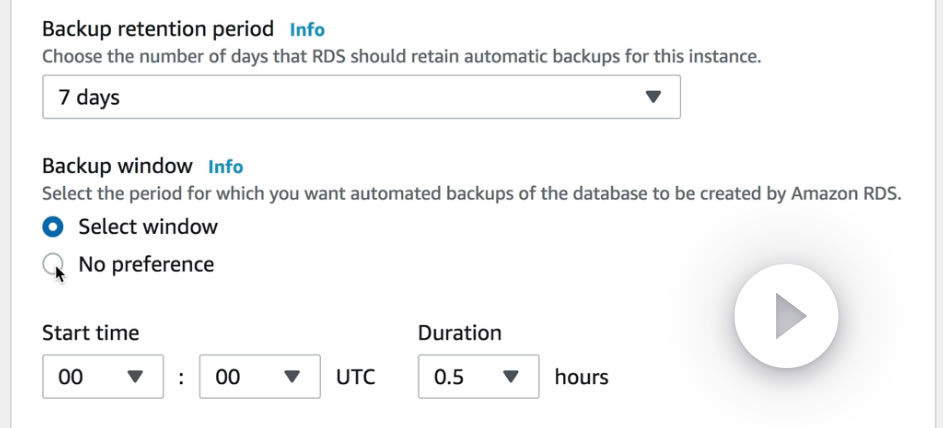Click the colon between the time dropdowns
This screenshot has width=943, height=428.
coord(181,378)
